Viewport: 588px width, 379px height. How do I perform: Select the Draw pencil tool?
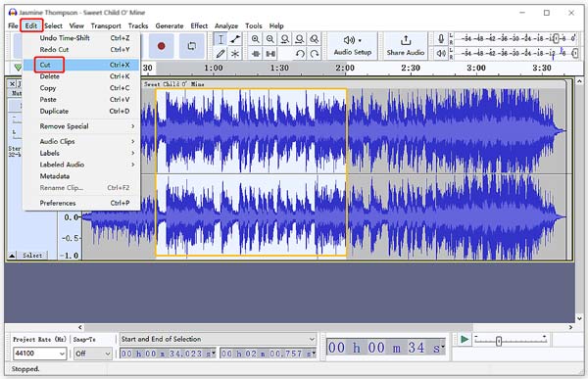click(x=220, y=54)
